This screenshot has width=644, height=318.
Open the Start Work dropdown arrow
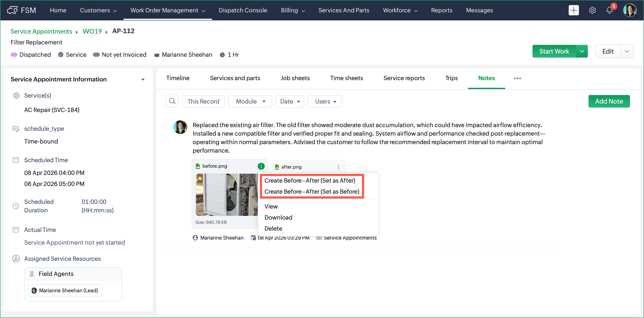[x=582, y=51]
